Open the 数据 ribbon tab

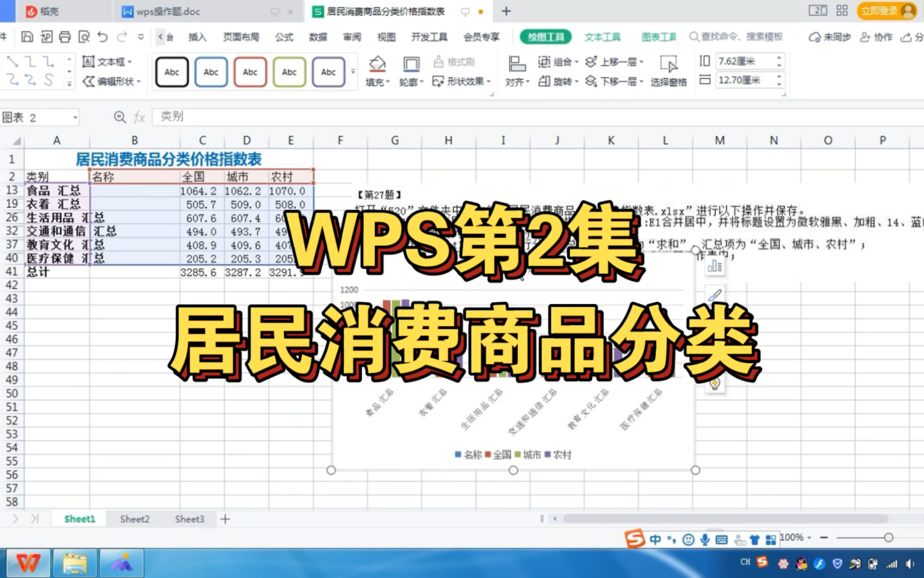coord(318,37)
